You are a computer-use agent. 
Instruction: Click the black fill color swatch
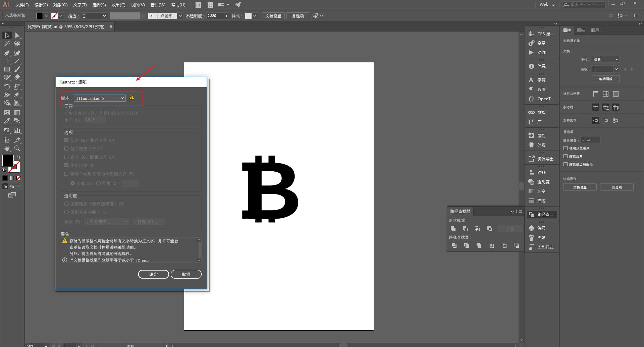tap(40, 16)
